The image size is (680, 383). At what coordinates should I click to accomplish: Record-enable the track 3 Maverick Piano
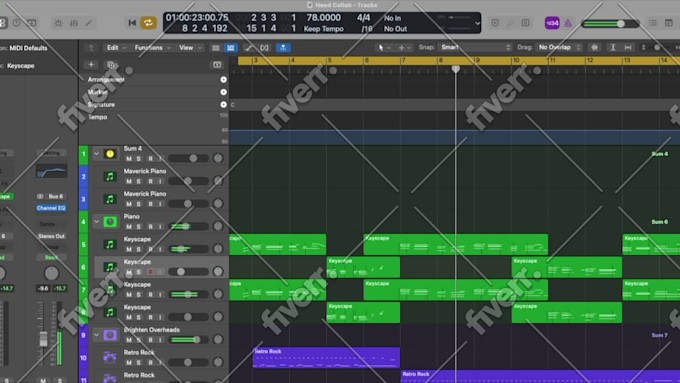[150, 204]
